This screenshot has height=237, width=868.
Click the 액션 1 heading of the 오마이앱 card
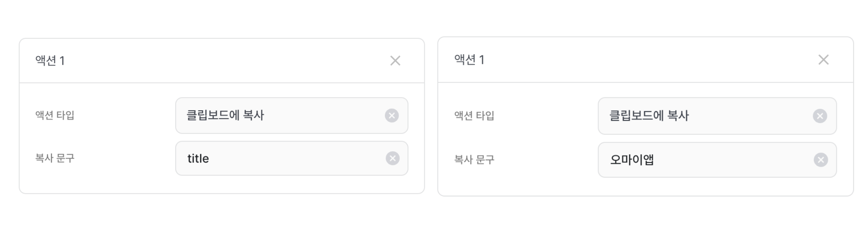(469, 60)
